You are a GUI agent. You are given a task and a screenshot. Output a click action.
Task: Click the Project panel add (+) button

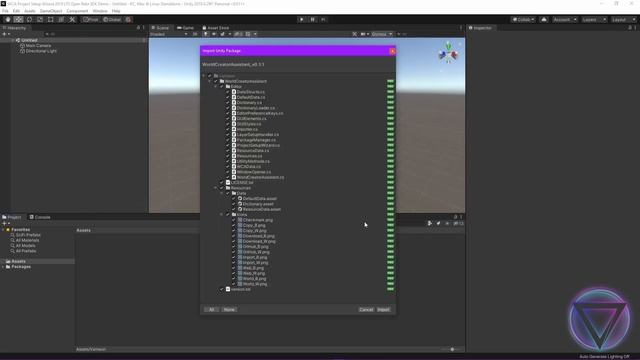click(5, 224)
